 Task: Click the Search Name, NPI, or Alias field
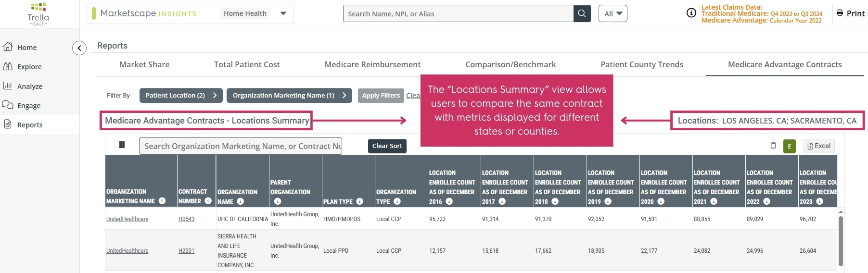point(458,13)
